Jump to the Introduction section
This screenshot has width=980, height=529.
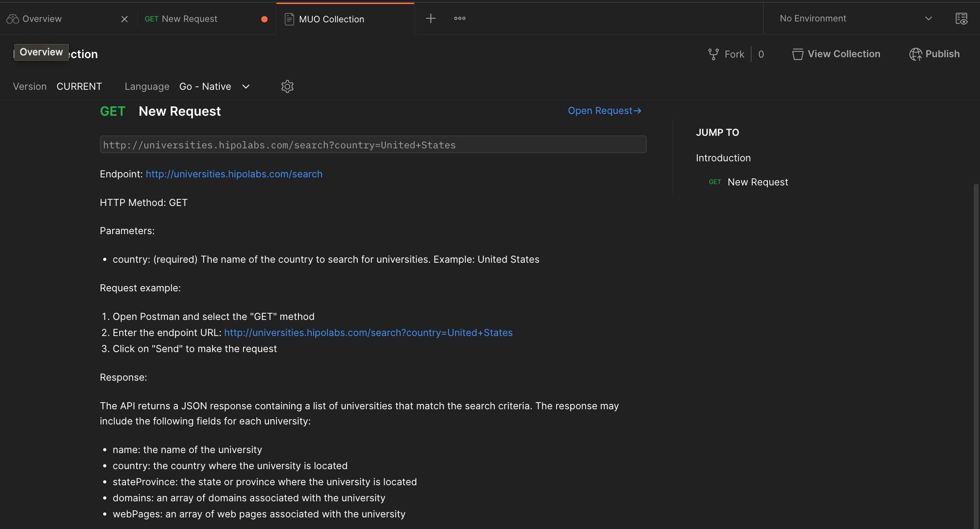coord(723,158)
